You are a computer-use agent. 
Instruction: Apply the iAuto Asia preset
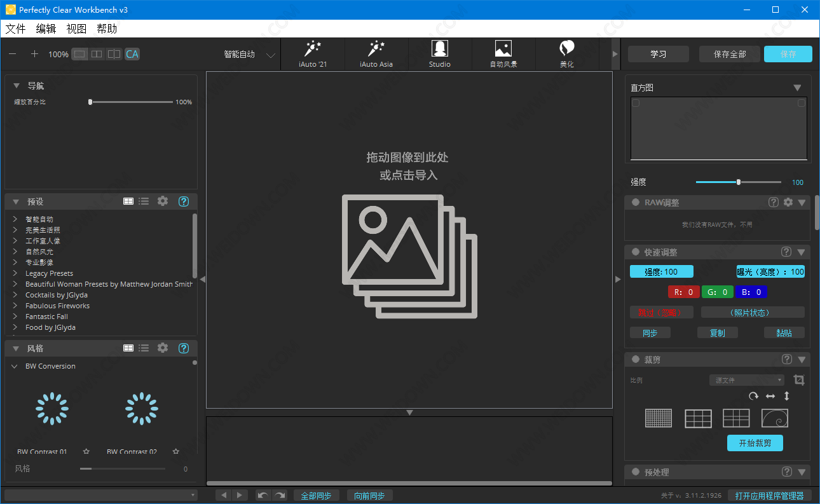tap(376, 54)
